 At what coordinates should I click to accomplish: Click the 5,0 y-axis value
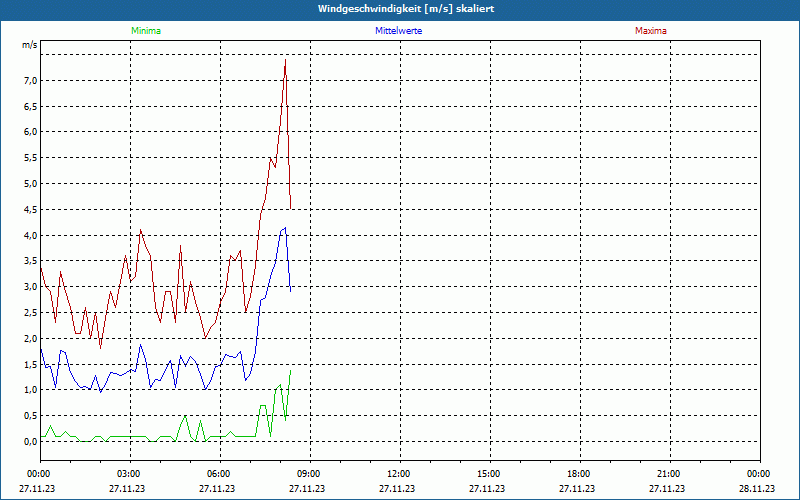(30, 184)
